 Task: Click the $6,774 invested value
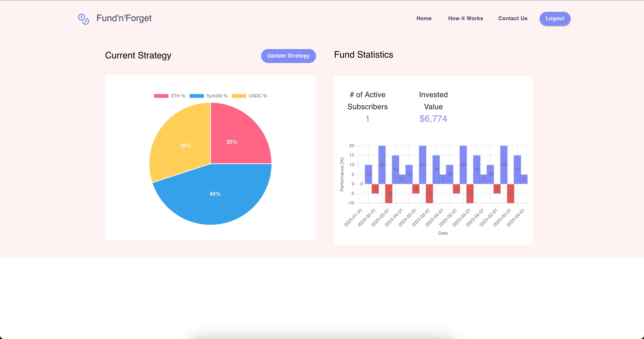coord(433,119)
